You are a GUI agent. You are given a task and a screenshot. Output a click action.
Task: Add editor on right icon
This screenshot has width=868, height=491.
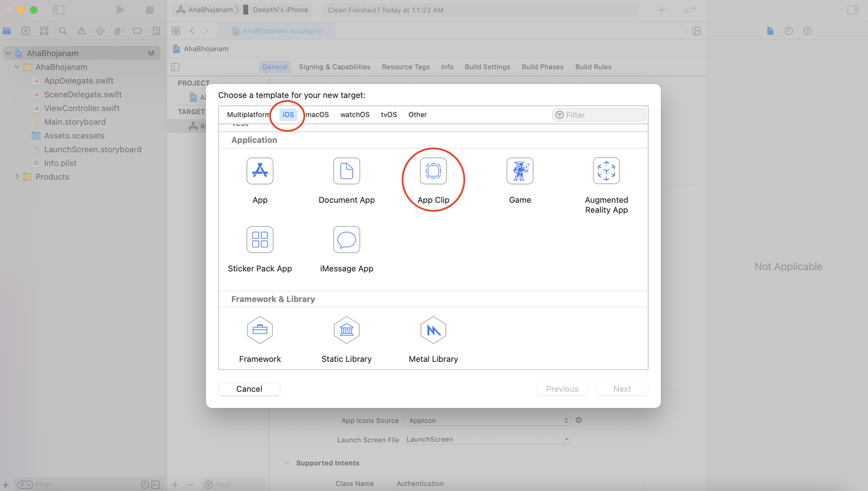(697, 31)
